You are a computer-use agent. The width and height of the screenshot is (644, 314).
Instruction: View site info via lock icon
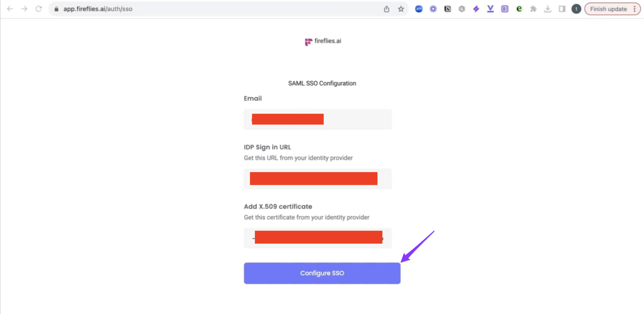pos(56,9)
